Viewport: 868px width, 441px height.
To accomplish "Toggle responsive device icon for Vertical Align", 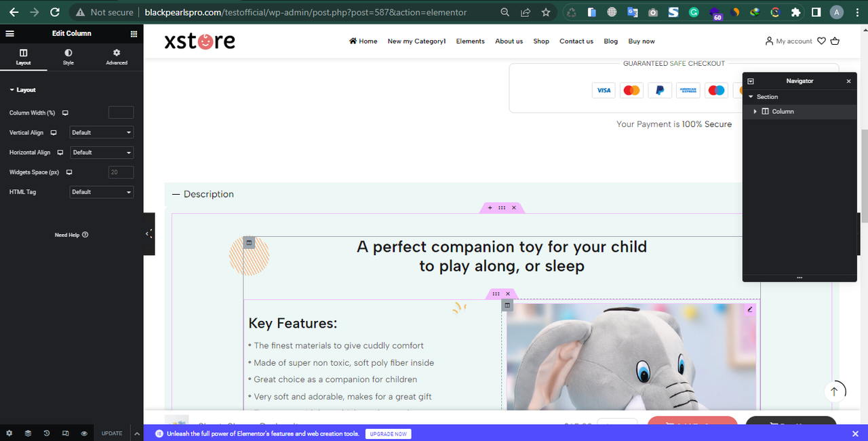I will coord(54,133).
